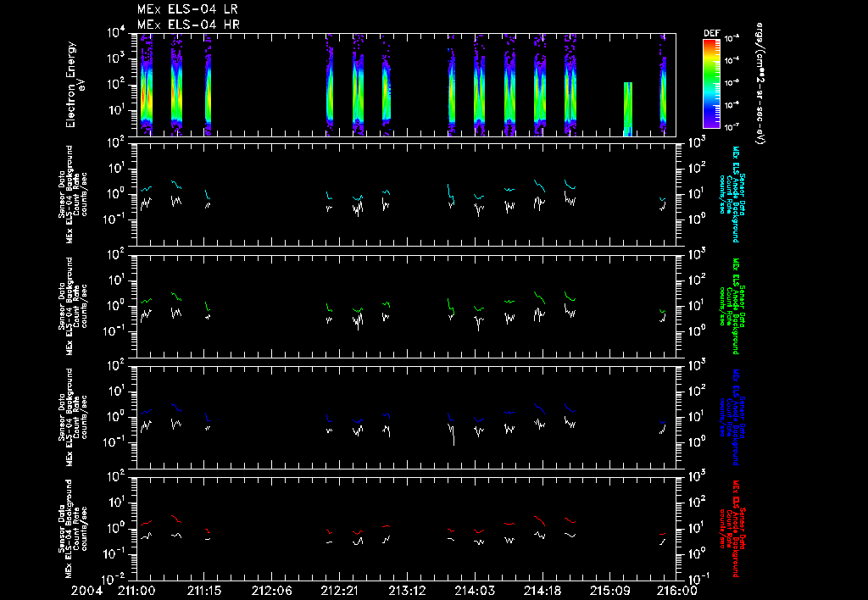Image resolution: width=868 pixels, height=600 pixels.
Task: Click the 214:18 time axis label
Action: [542, 591]
